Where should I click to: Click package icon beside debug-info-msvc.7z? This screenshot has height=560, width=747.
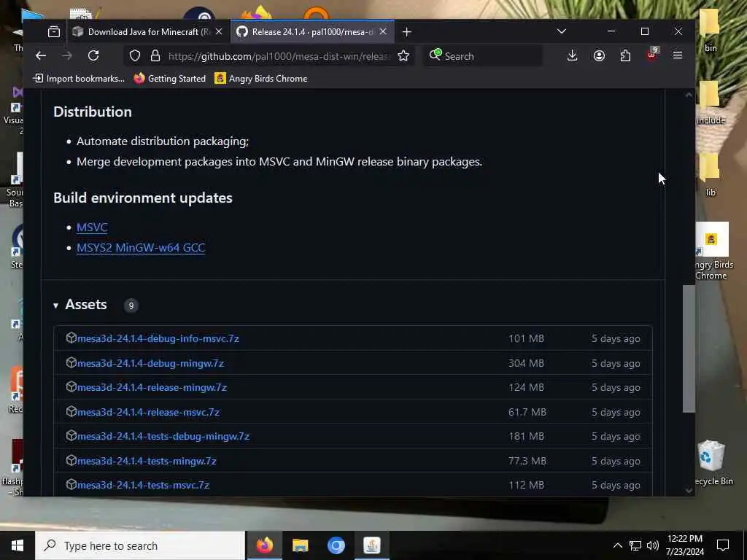[71, 338]
